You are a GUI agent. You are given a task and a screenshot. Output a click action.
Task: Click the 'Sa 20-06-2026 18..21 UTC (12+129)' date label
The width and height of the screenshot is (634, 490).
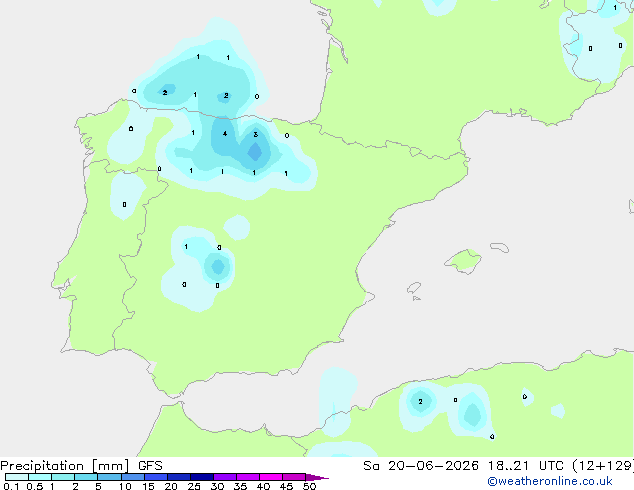click(498, 466)
